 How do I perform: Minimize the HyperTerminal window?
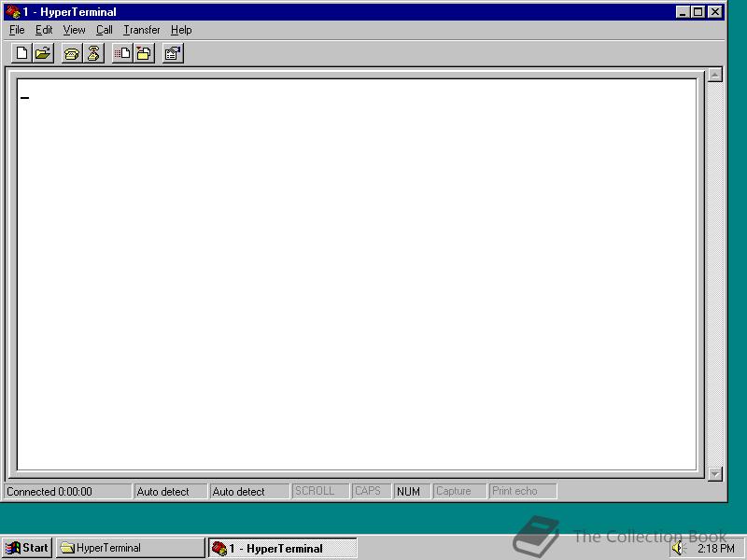click(x=683, y=12)
